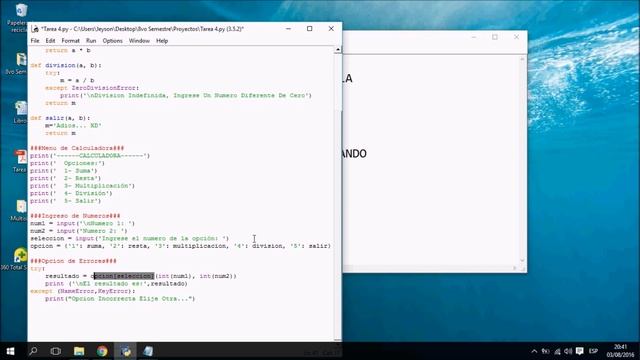Select the Tarea PDF desktop icon

pyautogui.click(x=20, y=161)
